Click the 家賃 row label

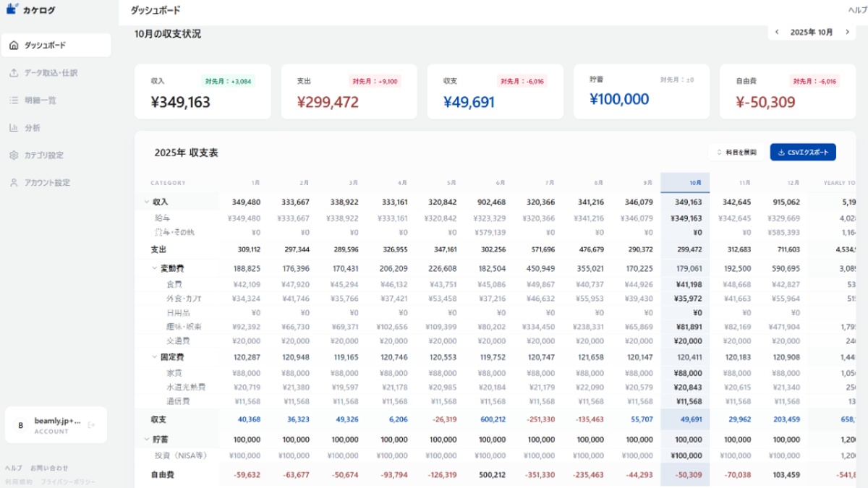(174, 373)
